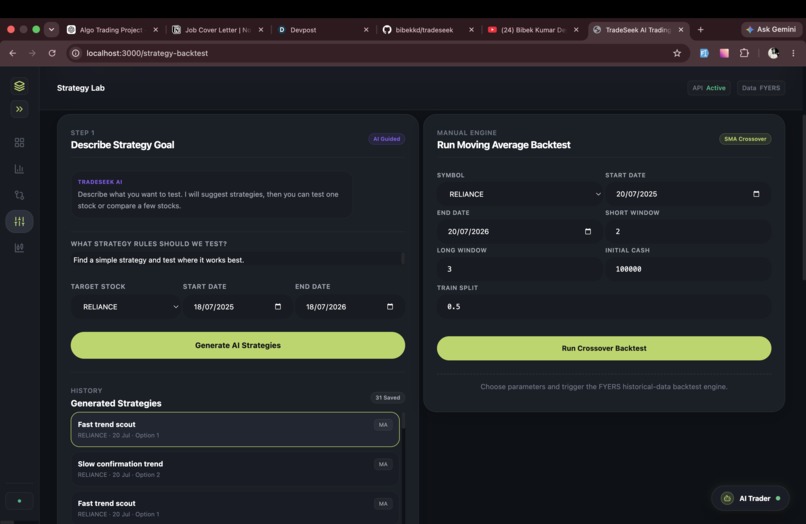Viewport: 806px width, 524px height.
Task: Click Run Crossover Backtest button
Action: (x=604, y=348)
